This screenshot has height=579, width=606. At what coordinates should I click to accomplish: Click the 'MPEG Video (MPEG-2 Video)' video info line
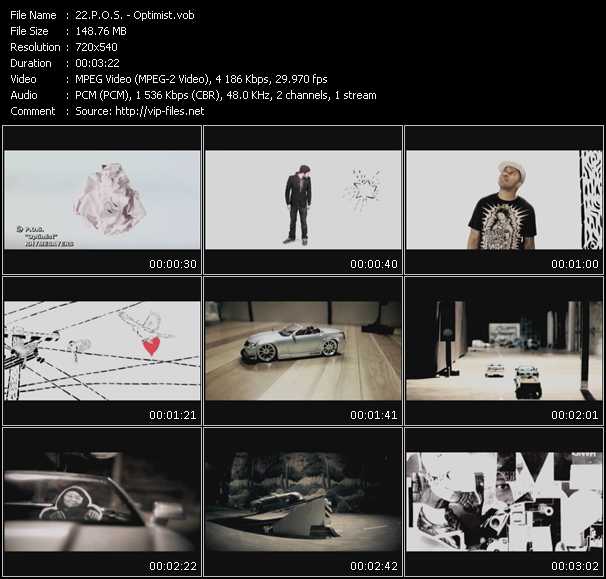201,79
